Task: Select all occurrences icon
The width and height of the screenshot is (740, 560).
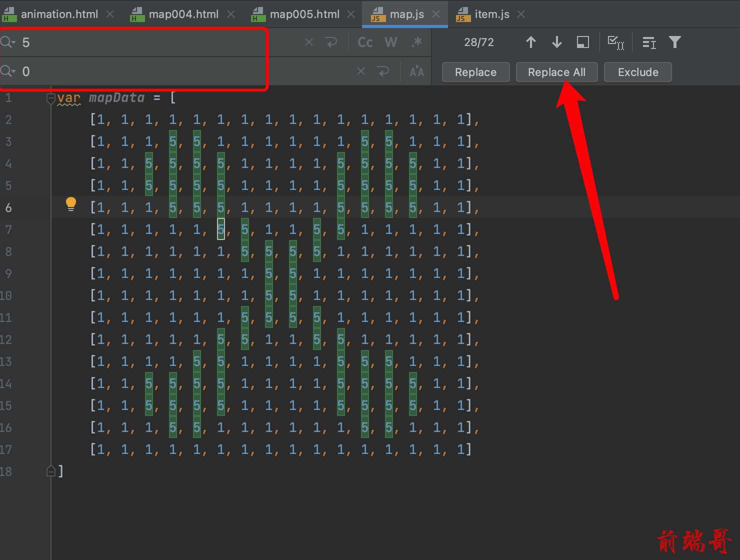Action: [615, 42]
